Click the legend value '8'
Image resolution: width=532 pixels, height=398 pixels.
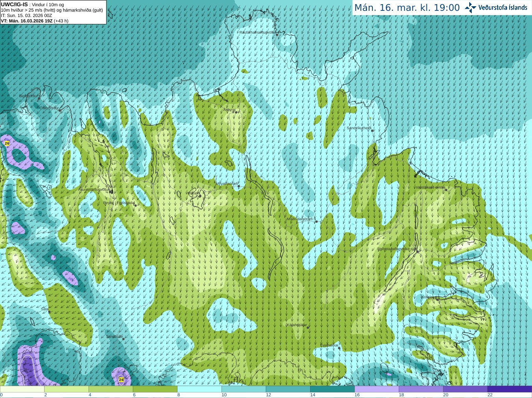[179, 395]
